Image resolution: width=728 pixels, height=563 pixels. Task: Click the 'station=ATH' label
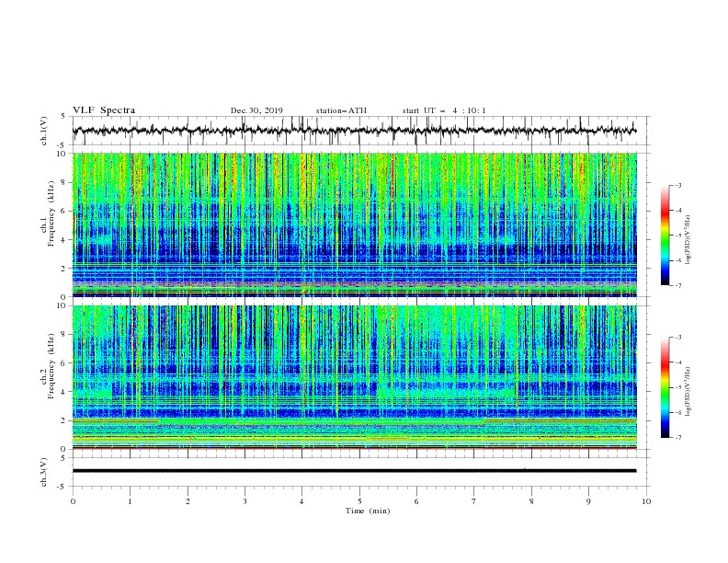[341, 110]
